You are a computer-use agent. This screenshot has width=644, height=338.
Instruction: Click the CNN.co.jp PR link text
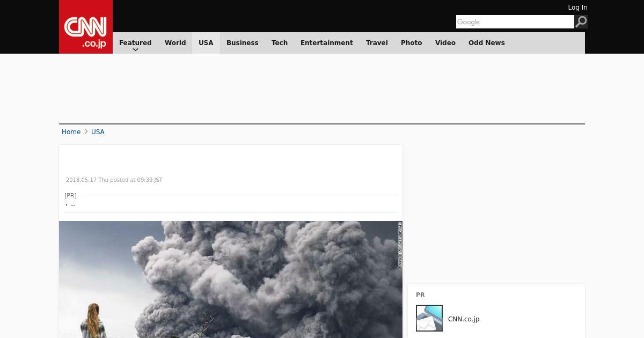464,319
